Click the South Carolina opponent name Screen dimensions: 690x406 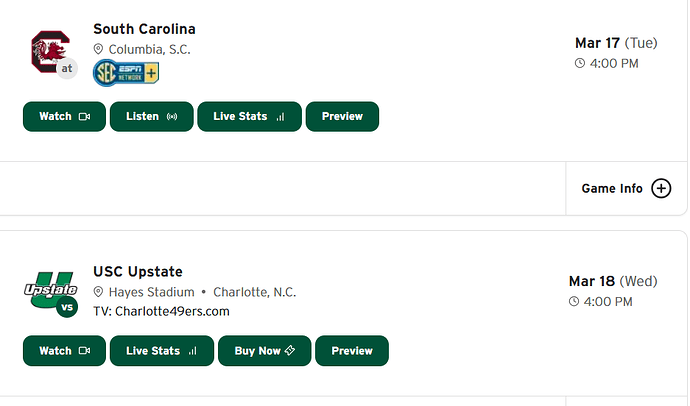(x=144, y=29)
